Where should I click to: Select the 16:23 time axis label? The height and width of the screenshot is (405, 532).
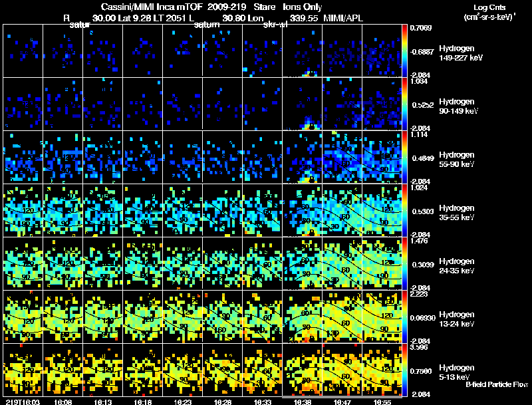(184, 402)
